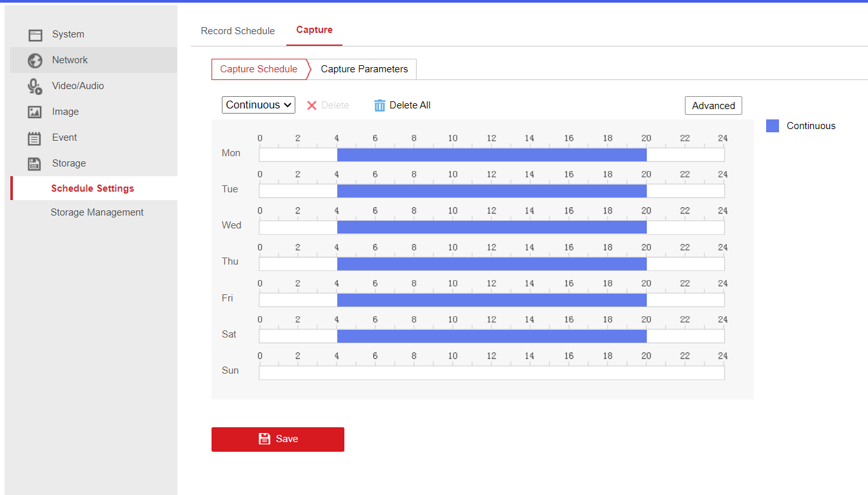
Task: Click the Image picture icon
Action: coord(35,112)
